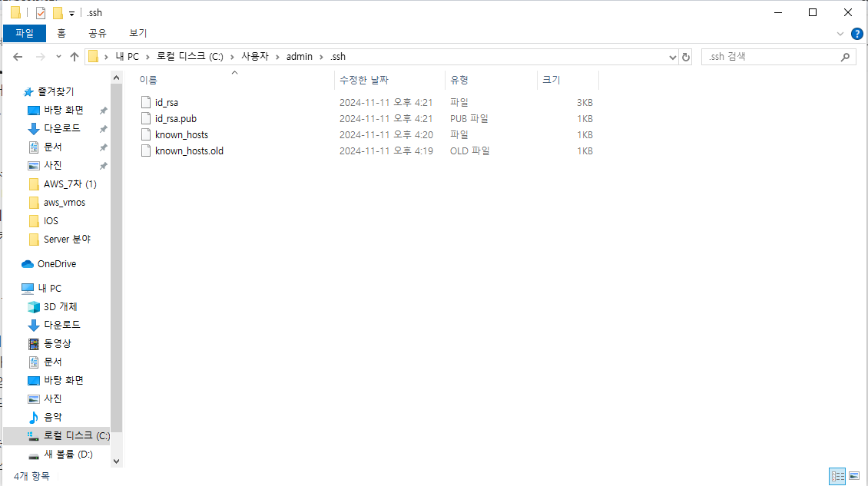Select the id_rsa.pub file icon

point(146,118)
